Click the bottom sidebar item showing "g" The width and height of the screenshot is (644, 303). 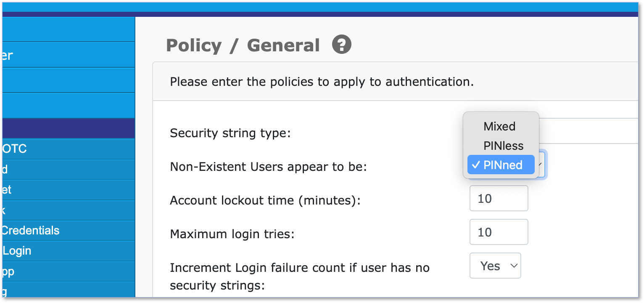point(68,290)
